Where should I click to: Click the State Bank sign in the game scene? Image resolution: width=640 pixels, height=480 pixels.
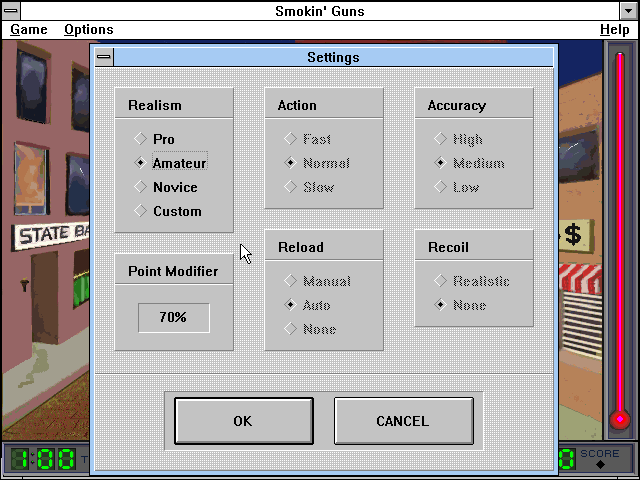pos(51,235)
